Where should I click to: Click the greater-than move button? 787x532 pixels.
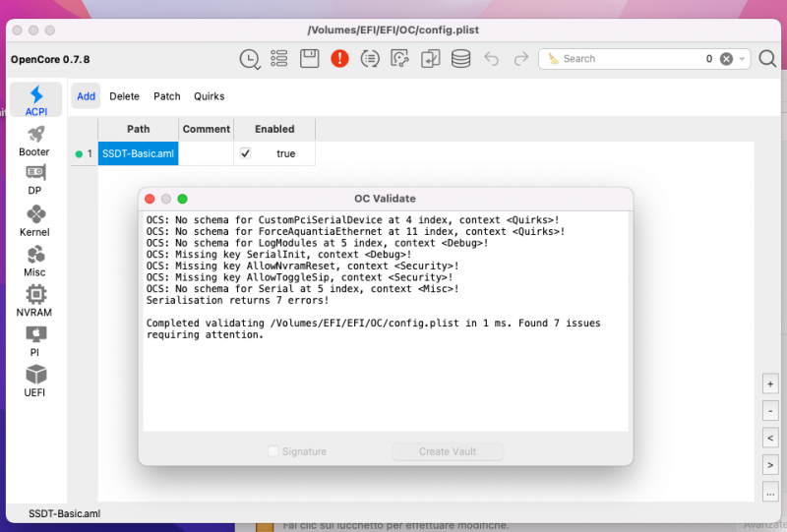770,465
